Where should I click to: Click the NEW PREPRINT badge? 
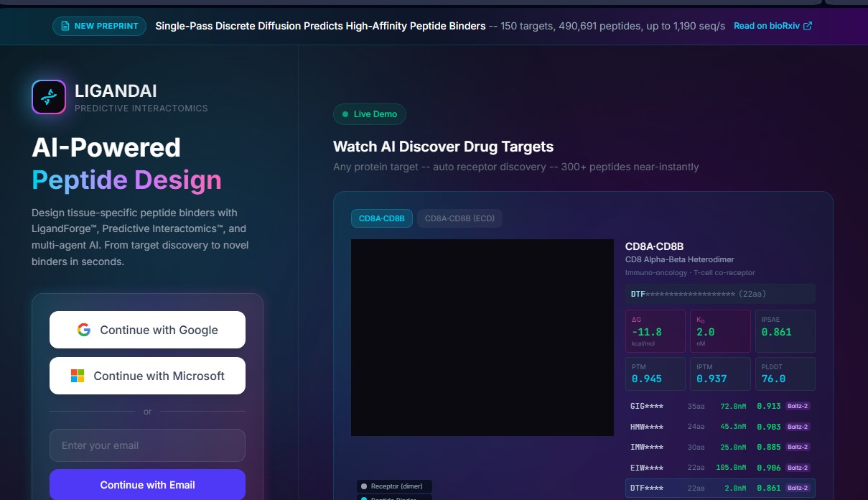99,27
